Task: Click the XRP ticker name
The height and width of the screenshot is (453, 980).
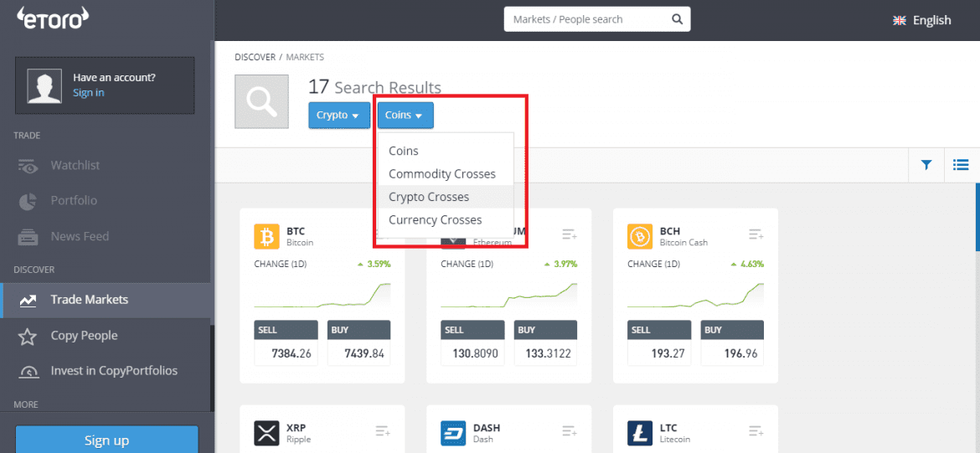Action: (x=296, y=428)
